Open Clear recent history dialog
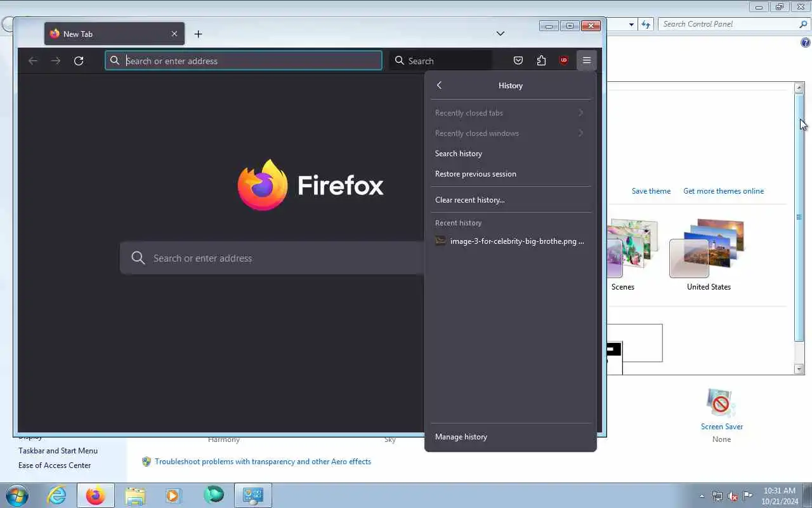Screen dimensions: 812x508 point(510,200)
